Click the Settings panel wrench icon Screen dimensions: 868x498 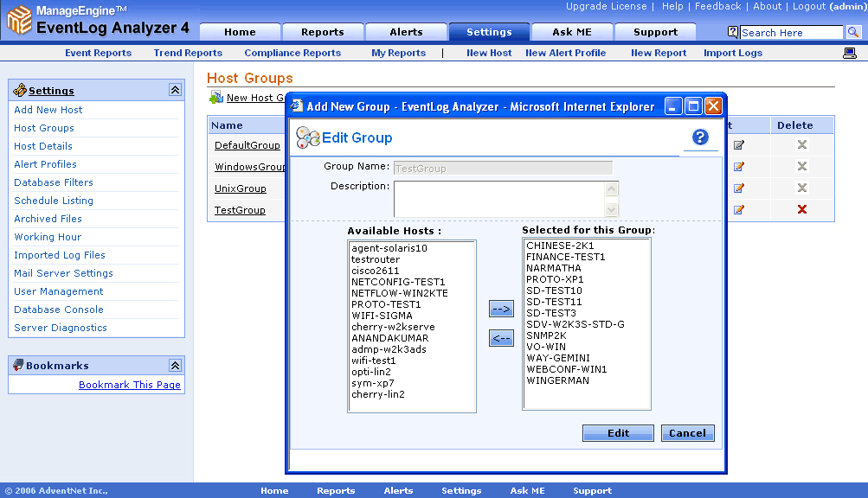pos(19,90)
